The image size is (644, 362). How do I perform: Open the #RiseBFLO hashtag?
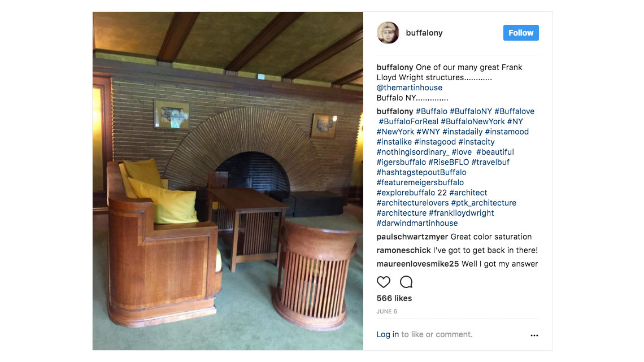pyautogui.click(x=449, y=162)
